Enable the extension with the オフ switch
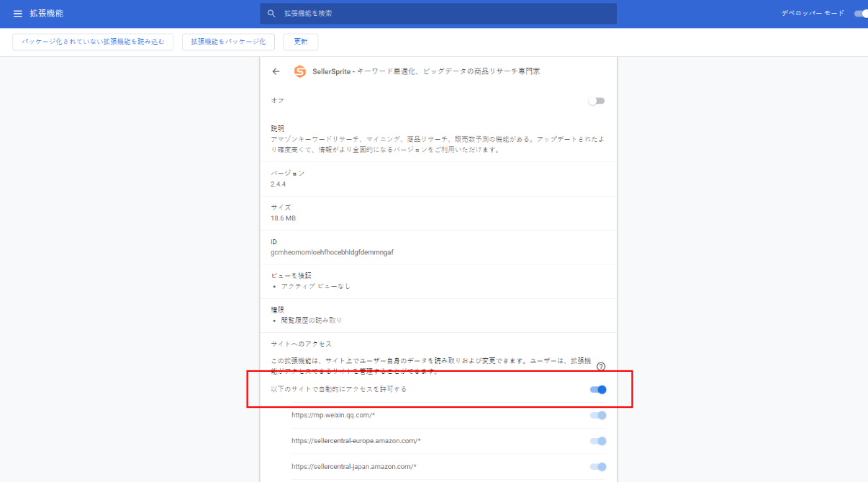The height and width of the screenshot is (482, 868). 596,101
